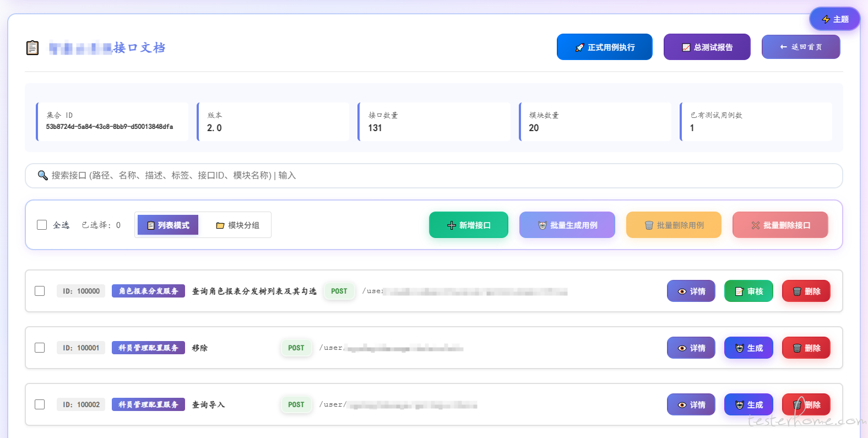This screenshot has height=438, width=868.
Task: Select the checkbox for ID 100001
Action: click(40, 348)
